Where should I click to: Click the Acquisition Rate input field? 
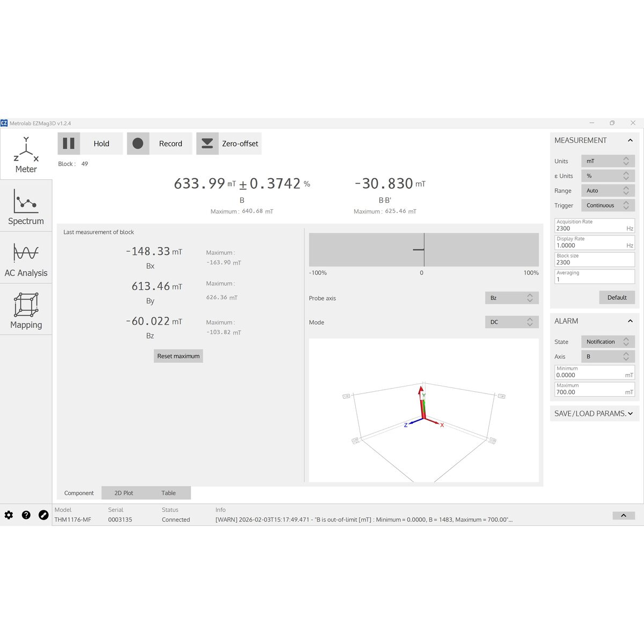point(594,225)
